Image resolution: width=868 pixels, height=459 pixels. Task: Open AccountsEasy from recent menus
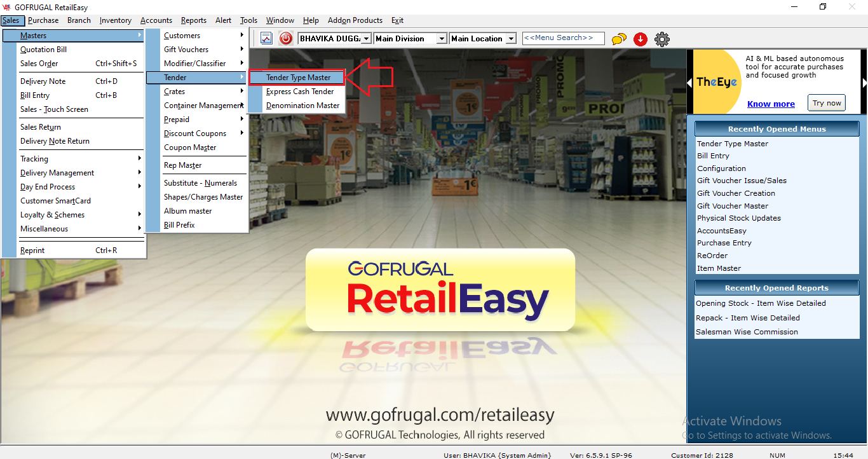click(x=722, y=231)
